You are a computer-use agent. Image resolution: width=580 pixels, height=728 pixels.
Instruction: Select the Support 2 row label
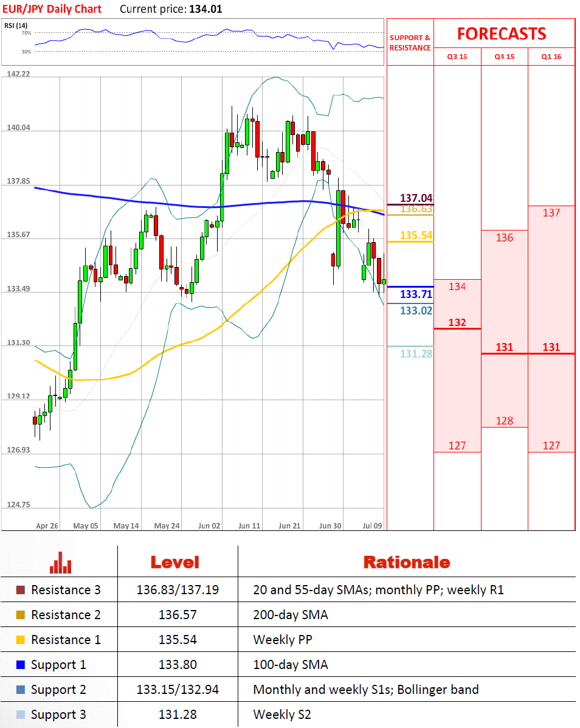point(58,690)
